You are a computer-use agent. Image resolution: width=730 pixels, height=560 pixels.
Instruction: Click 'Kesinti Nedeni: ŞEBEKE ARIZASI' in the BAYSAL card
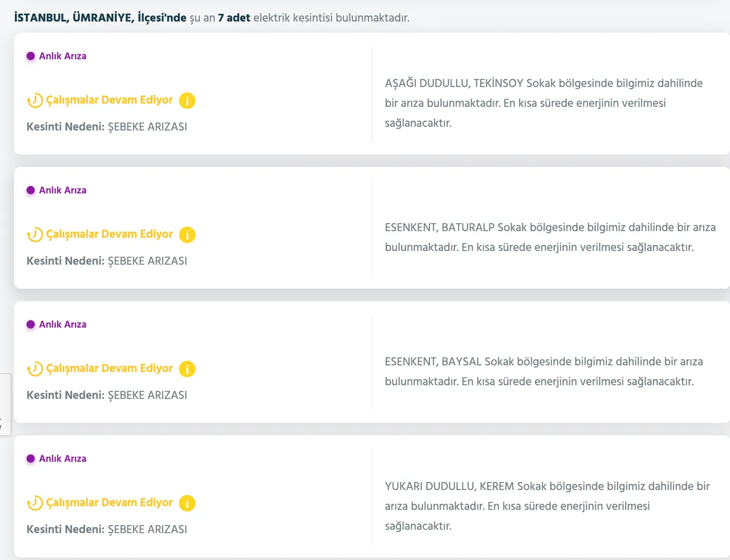(107, 395)
